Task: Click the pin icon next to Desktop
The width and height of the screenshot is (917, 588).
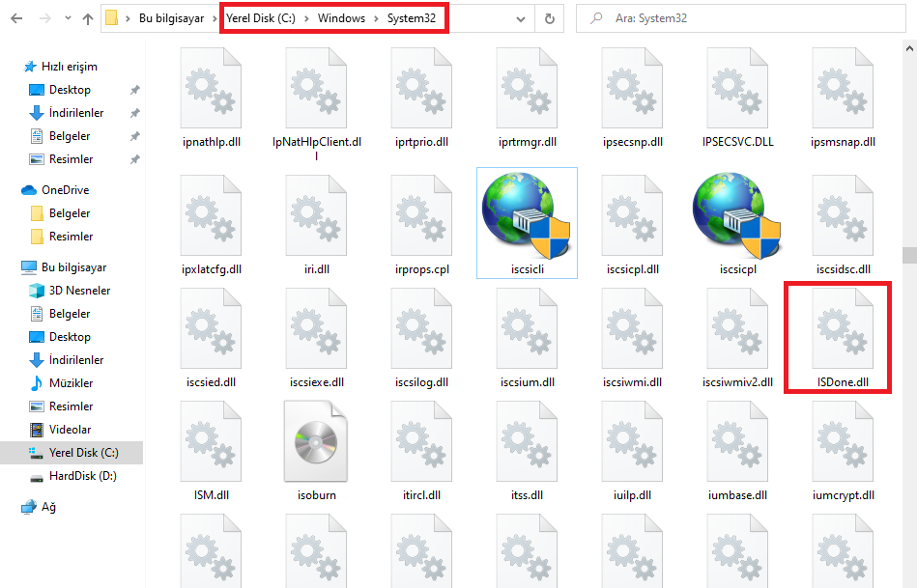Action: 134,90
